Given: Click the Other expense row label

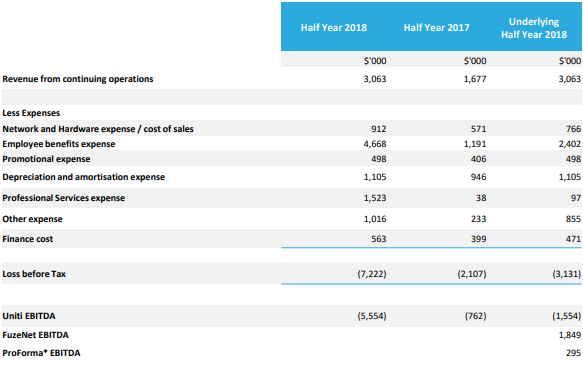Looking at the screenshot, I should 32,219.
